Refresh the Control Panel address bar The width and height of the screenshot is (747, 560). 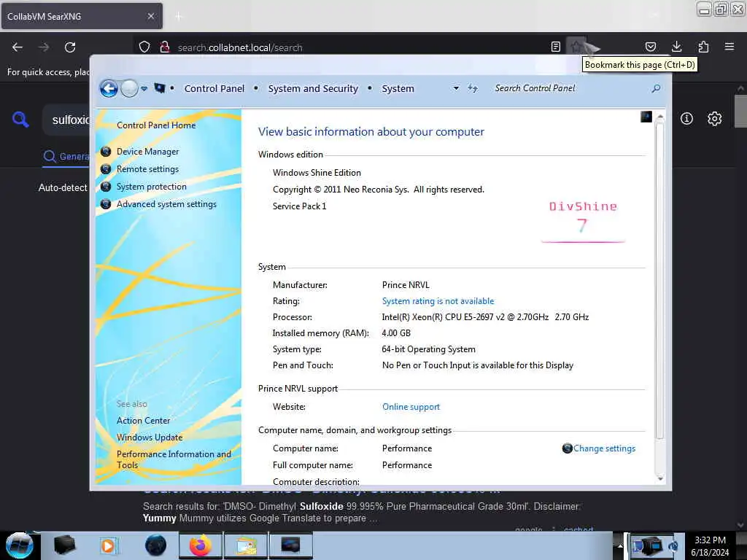pos(472,88)
